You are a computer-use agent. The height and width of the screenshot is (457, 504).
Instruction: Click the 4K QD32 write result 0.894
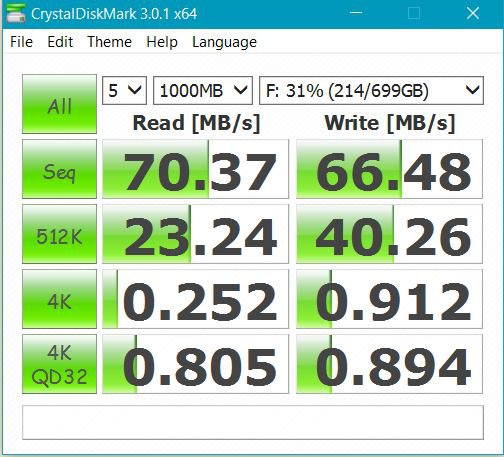[x=389, y=364]
